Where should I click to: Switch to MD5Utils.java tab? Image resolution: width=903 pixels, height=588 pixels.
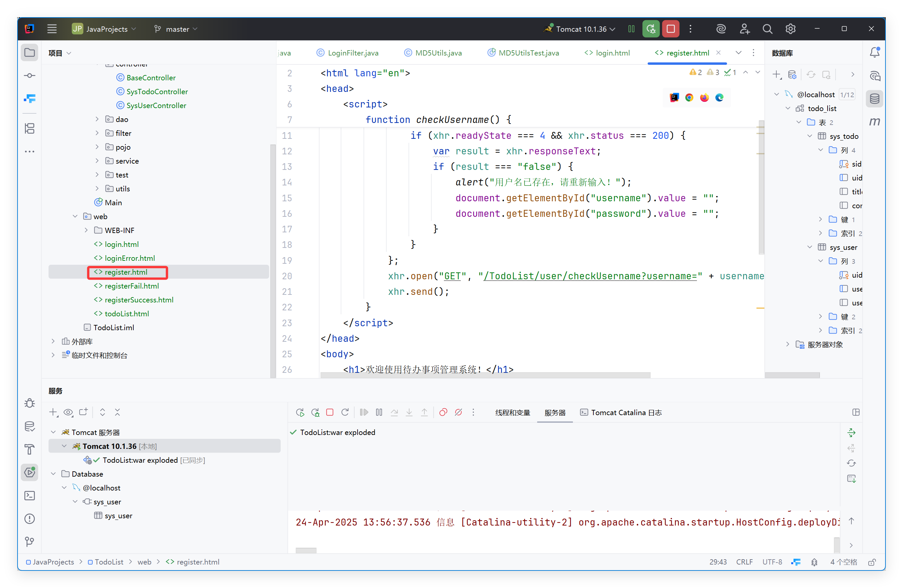click(433, 53)
